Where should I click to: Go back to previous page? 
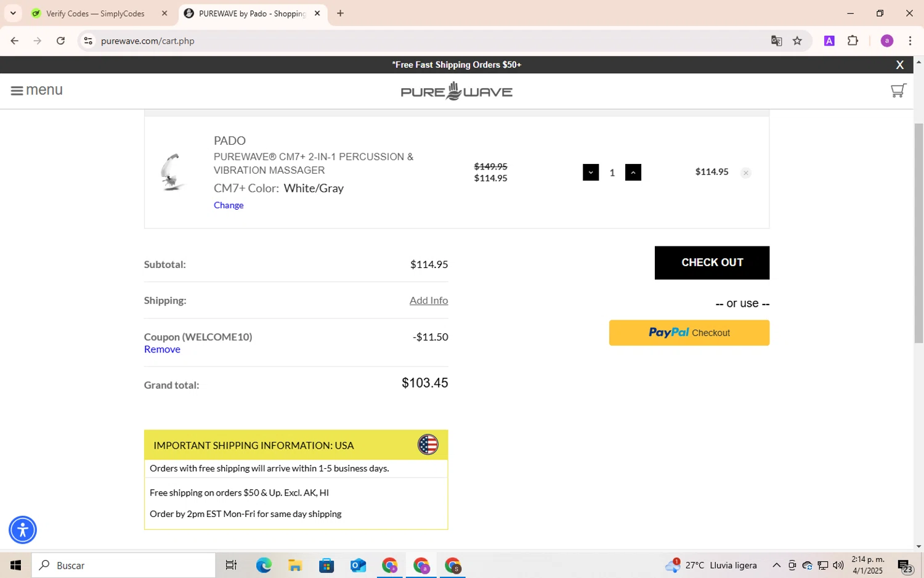pos(14,41)
